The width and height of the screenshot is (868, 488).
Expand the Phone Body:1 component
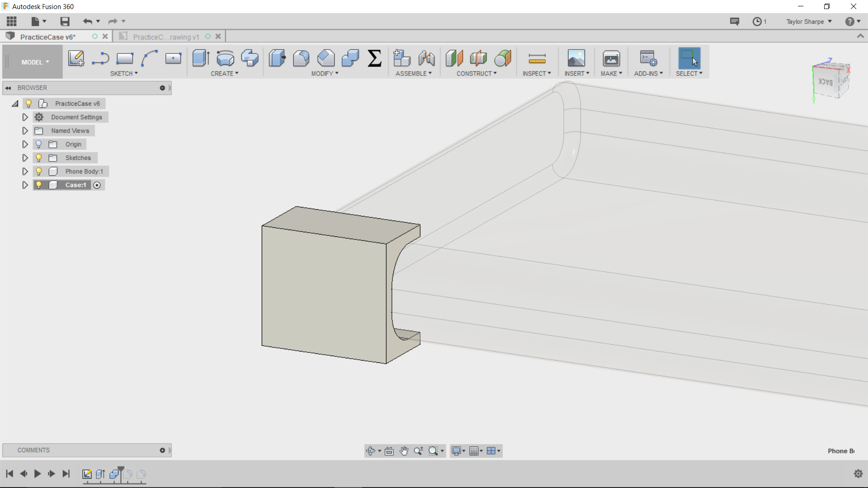[x=24, y=171]
